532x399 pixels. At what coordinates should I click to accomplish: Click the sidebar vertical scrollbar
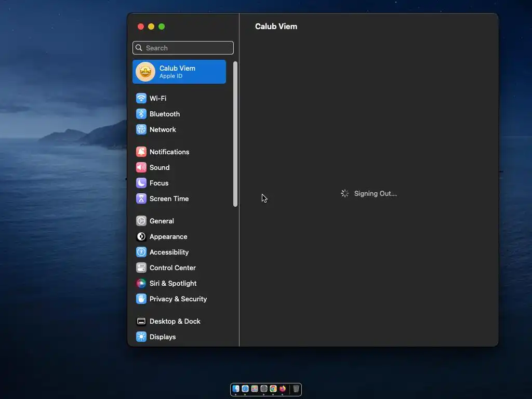point(235,134)
